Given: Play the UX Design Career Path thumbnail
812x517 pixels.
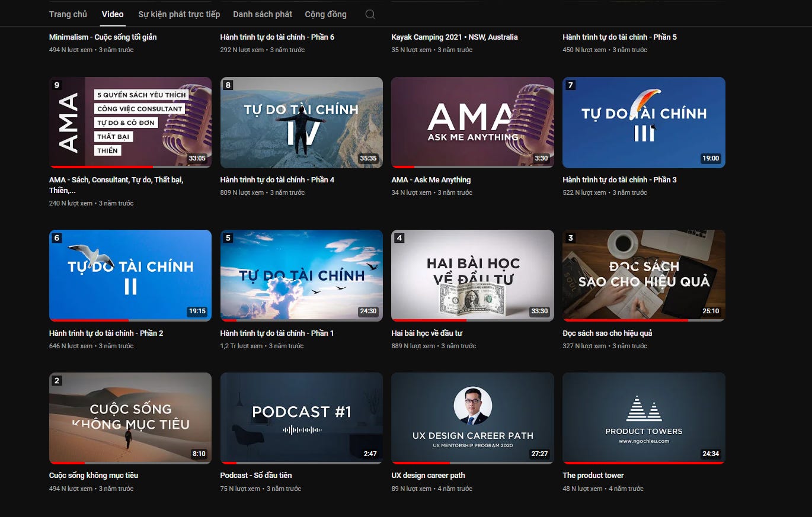Looking at the screenshot, I should point(472,418).
